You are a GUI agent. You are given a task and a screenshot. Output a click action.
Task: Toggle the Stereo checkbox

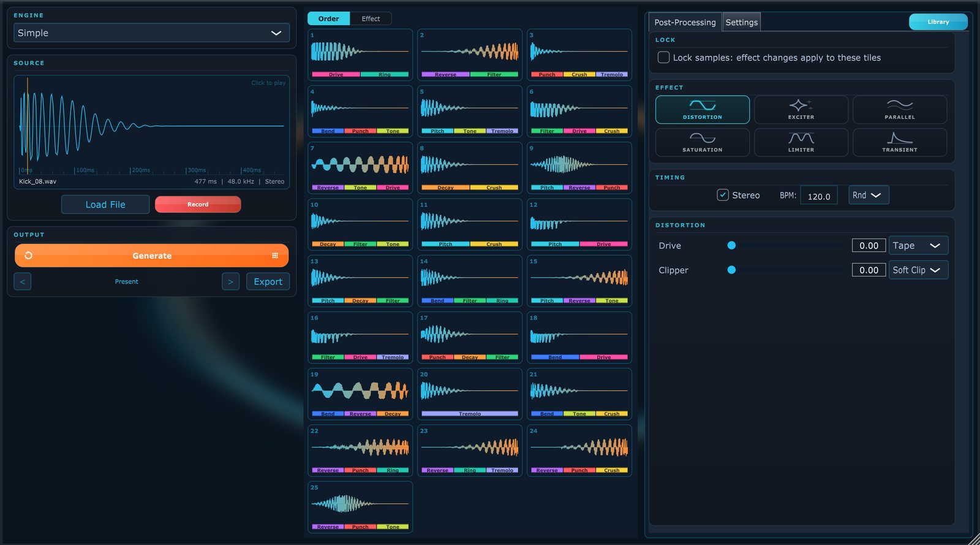[x=723, y=195]
